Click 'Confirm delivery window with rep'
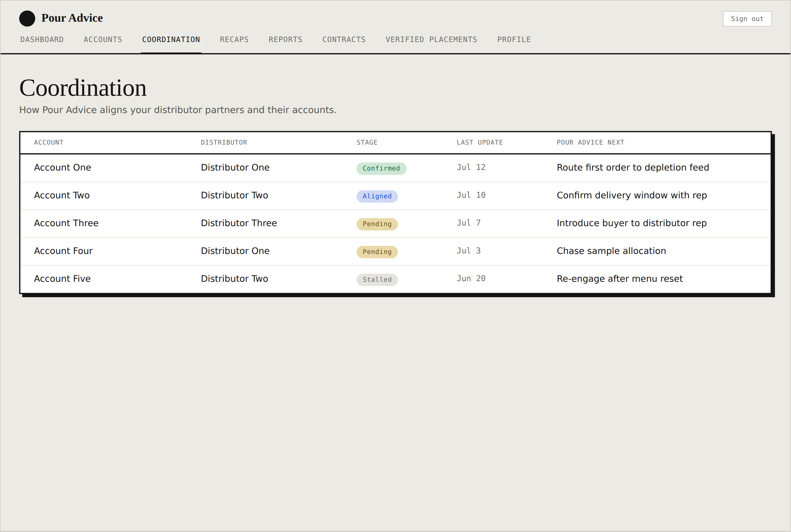 (632, 196)
